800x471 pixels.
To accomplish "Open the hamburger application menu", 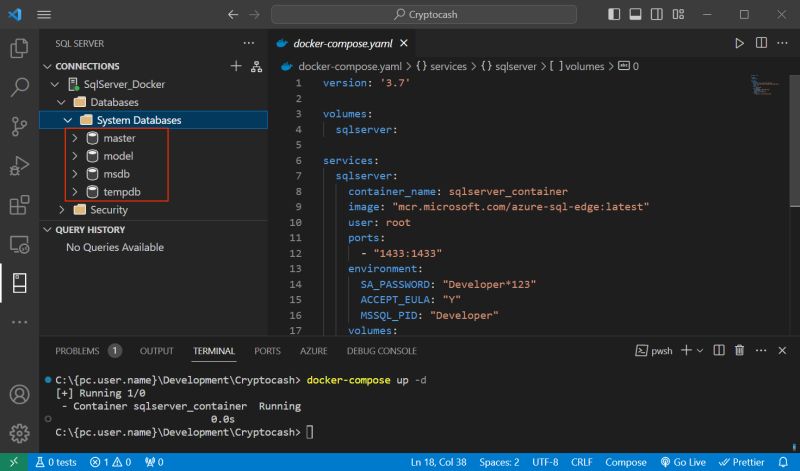I will click(44, 14).
